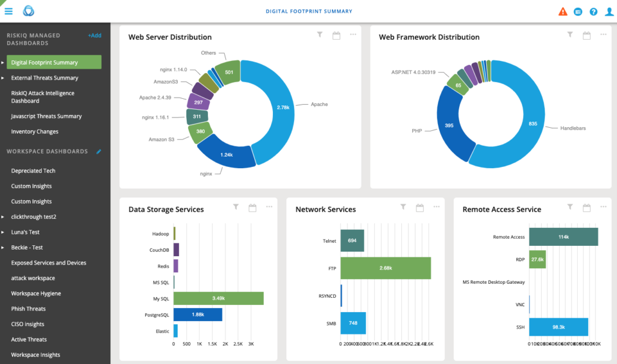The height and width of the screenshot is (364, 617).
Task: Click the PHP 395 donut segment
Action: pos(449,125)
